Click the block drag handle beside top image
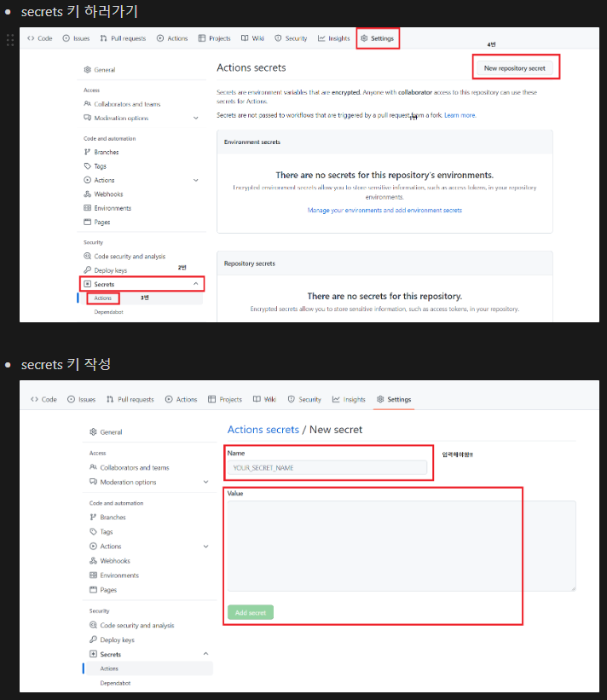This screenshot has height=700, width=607. coord(10,40)
